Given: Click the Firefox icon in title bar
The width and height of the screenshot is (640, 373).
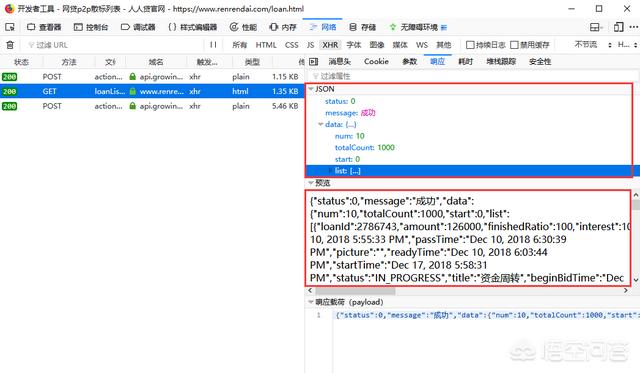Looking at the screenshot, I should coord(9,9).
